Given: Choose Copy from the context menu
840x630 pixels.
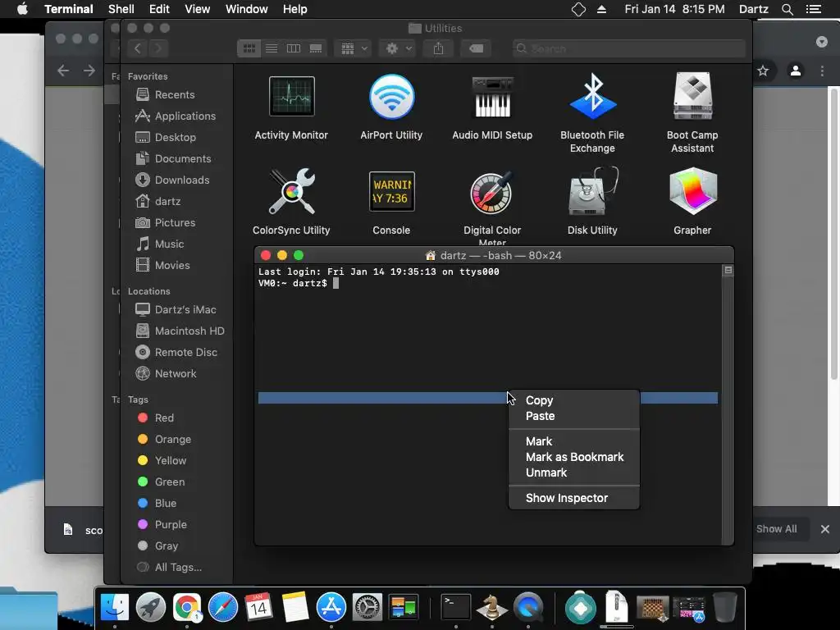Looking at the screenshot, I should [573, 400].
